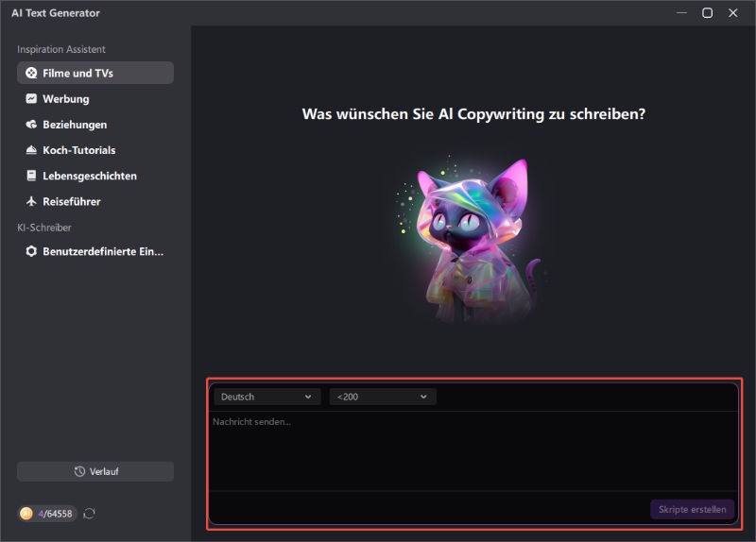
Task: Click the orange AI credits coin icon
Action: pyautogui.click(x=26, y=514)
